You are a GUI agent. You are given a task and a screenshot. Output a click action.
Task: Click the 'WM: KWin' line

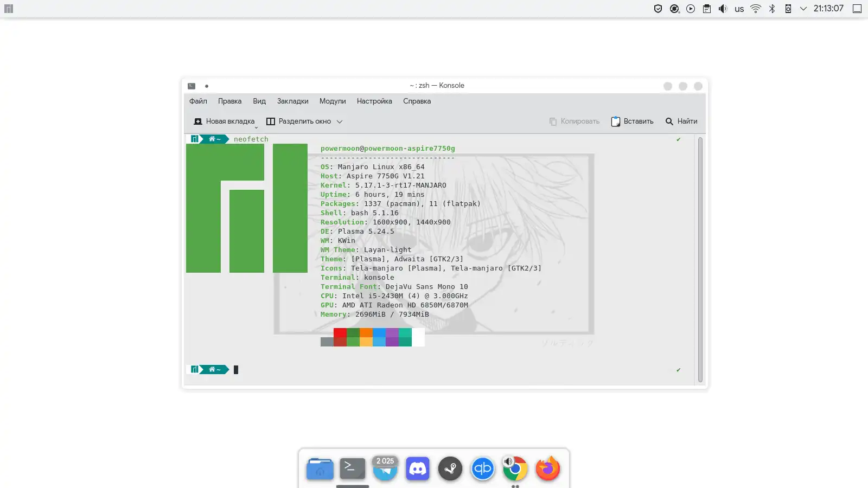pyautogui.click(x=338, y=241)
